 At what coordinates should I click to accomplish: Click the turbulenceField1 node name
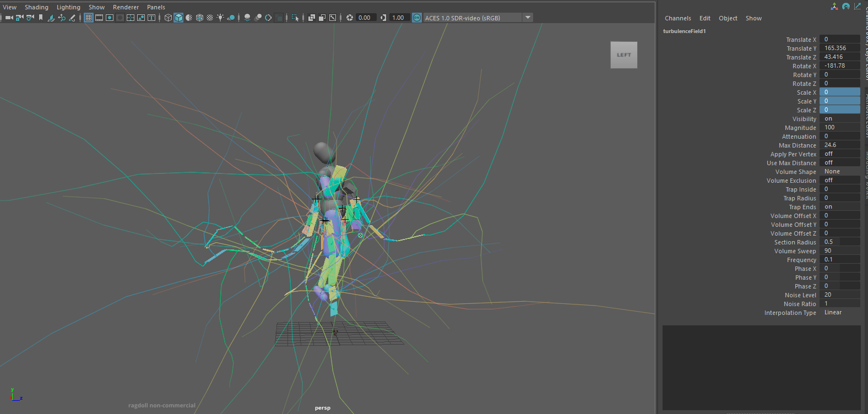coord(684,31)
